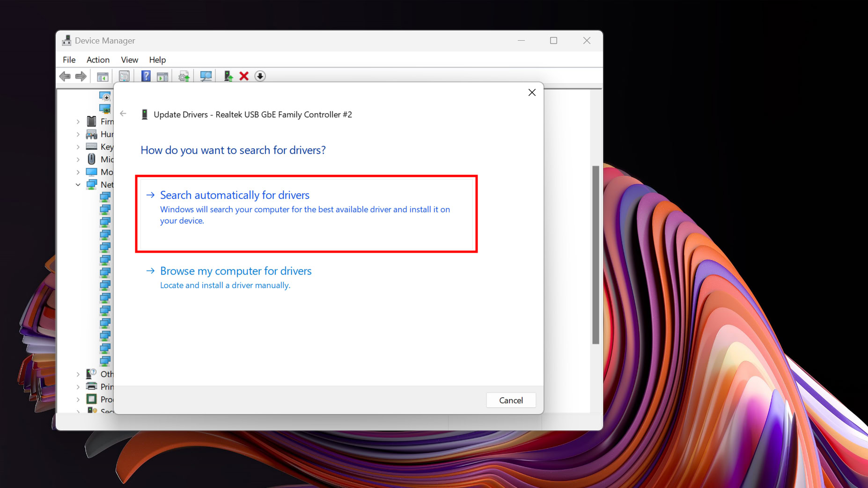Click the back arrow in Update Drivers dialog
This screenshot has height=488, width=868.
tap(123, 114)
